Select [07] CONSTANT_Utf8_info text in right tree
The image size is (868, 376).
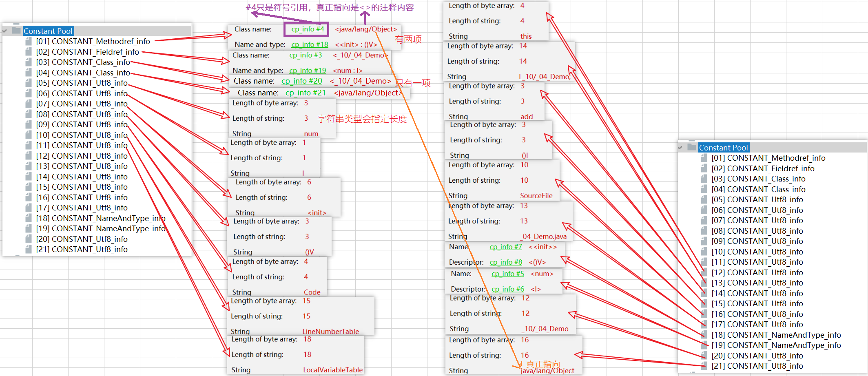coord(757,220)
